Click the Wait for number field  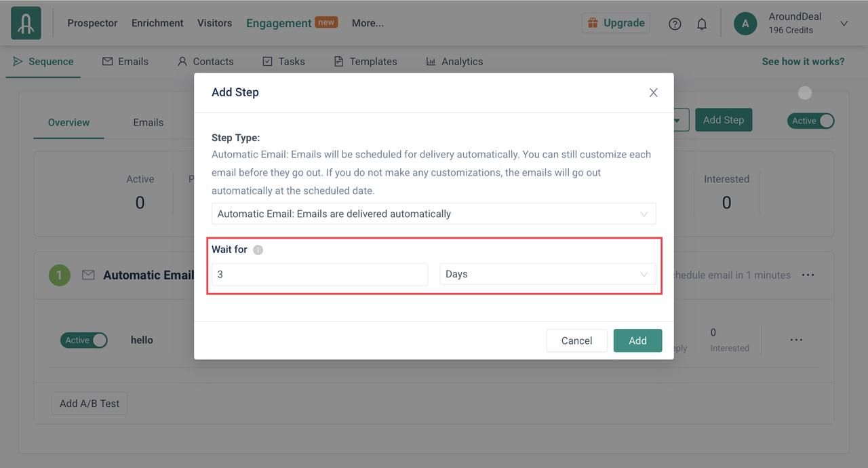pyautogui.click(x=319, y=274)
